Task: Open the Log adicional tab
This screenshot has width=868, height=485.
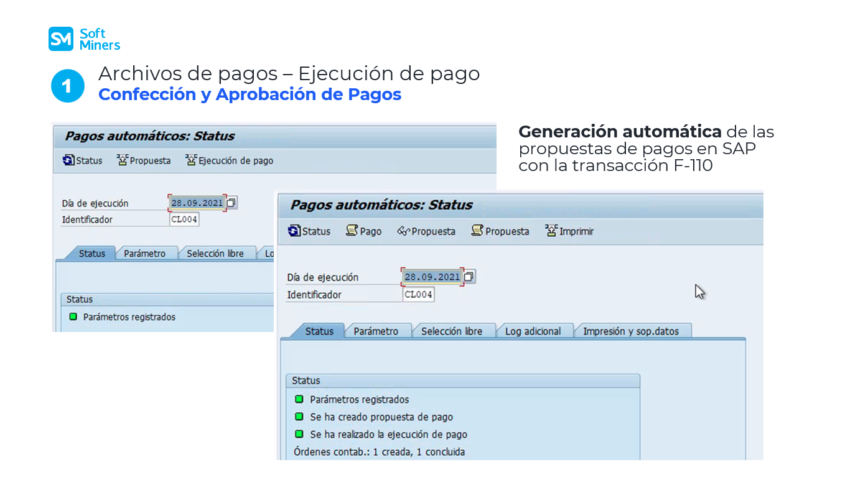Action: [x=533, y=331]
